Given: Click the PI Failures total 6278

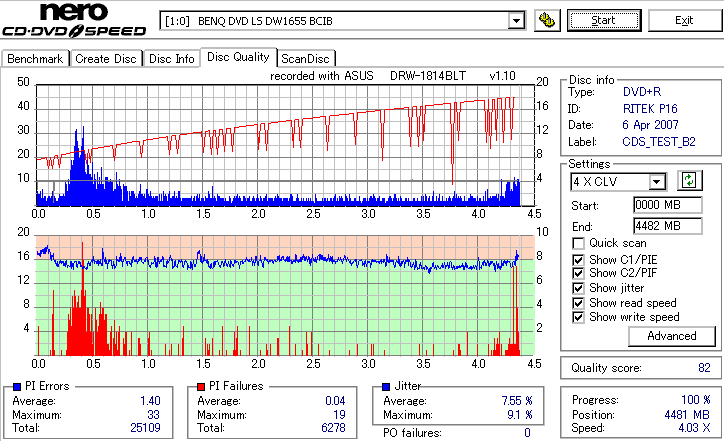Looking at the screenshot, I should click(x=333, y=428).
